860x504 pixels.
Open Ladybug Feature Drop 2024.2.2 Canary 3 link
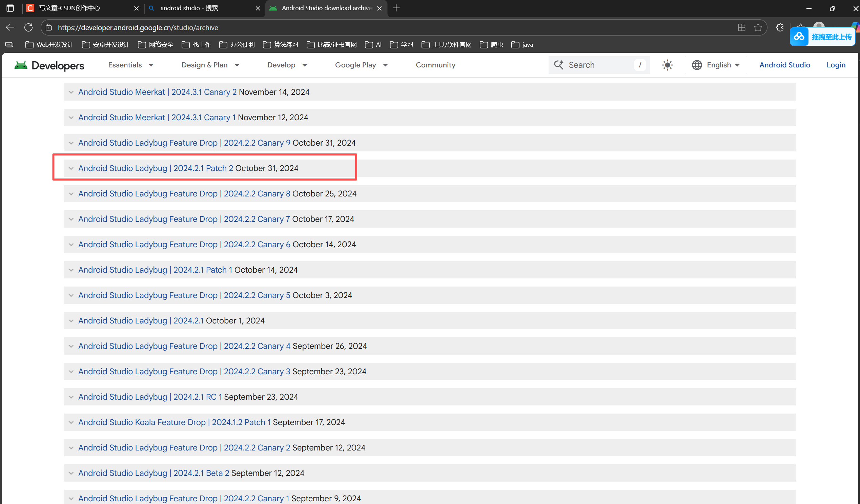point(184,372)
